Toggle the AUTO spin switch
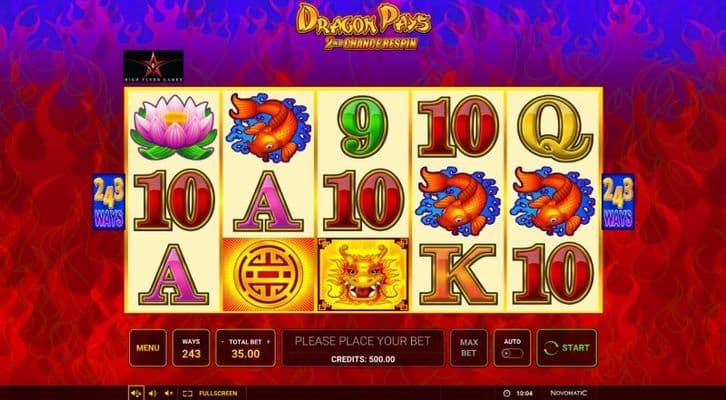This screenshot has height=400, width=726. tap(512, 353)
